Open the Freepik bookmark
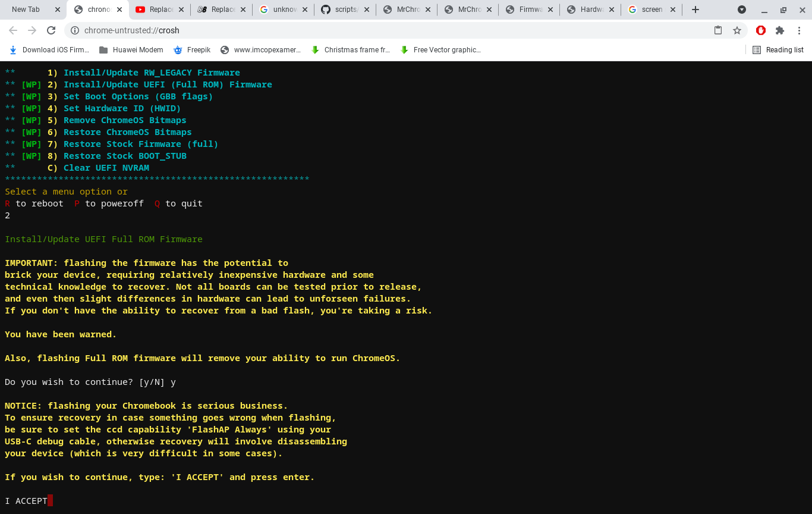812x514 pixels. pyautogui.click(x=191, y=50)
